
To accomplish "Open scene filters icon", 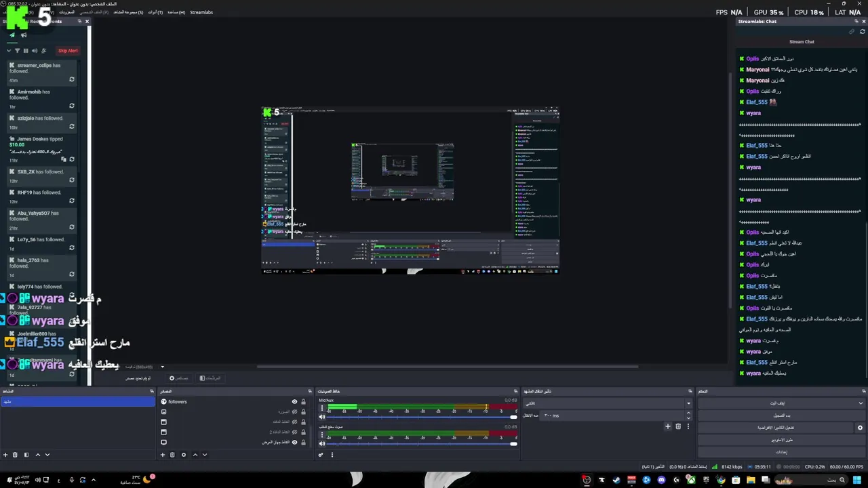I will click(x=26, y=455).
